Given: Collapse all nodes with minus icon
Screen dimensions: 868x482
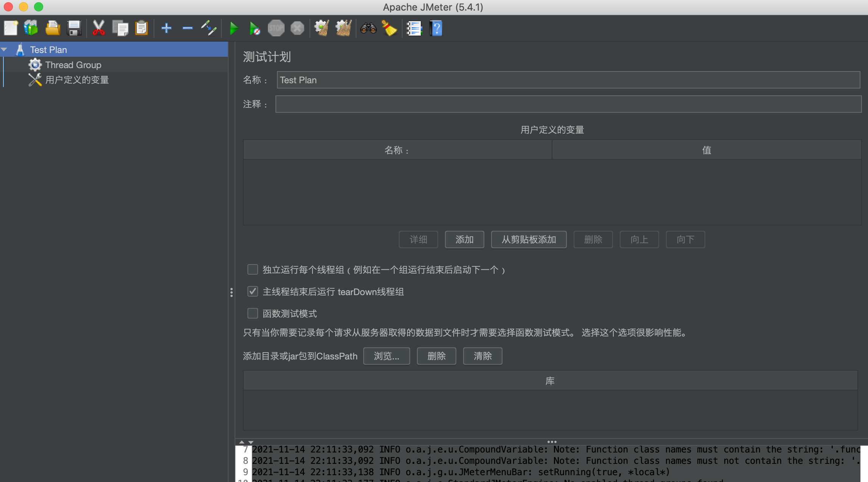Looking at the screenshot, I should coord(188,28).
